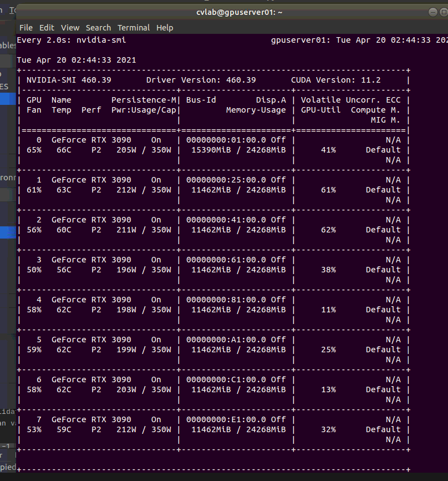Click GPU 0 memory value 15390MiB
The width and height of the screenshot is (448, 481).
pos(211,150)
